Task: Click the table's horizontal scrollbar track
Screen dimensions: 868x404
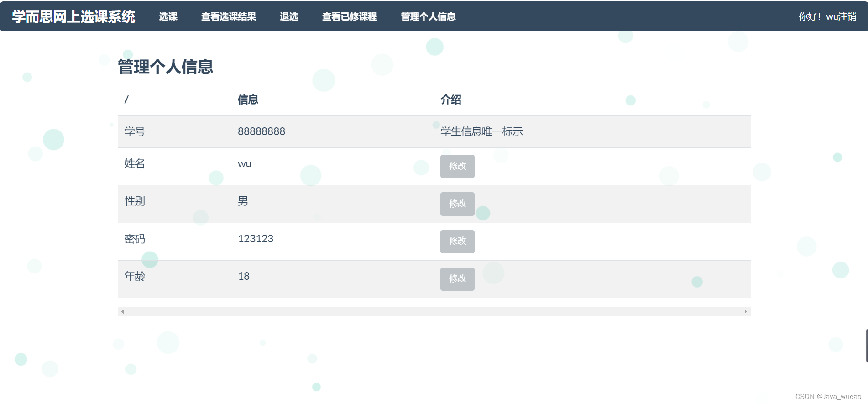Action: pyautogui.click(x=434, y=311)
